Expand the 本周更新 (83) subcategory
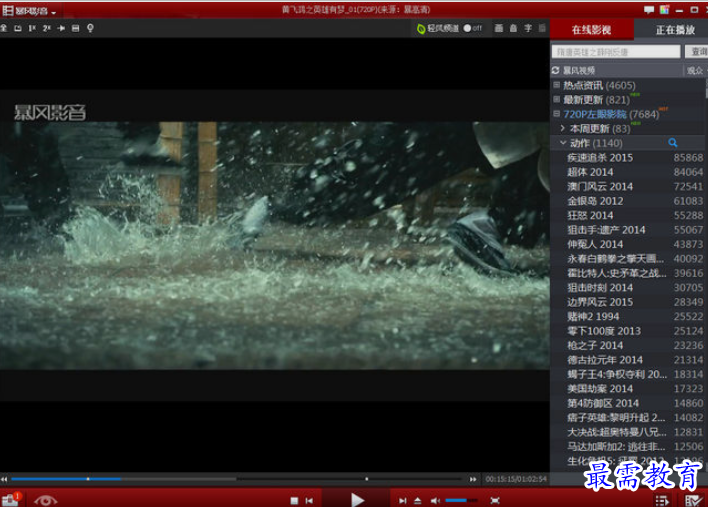708x507 pixels. (x=563, y=128)
